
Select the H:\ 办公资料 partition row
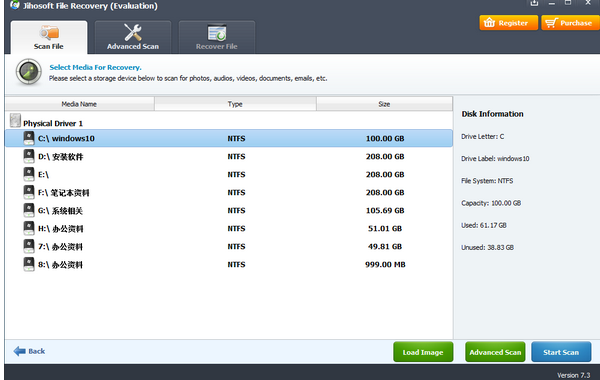point(229,228)
